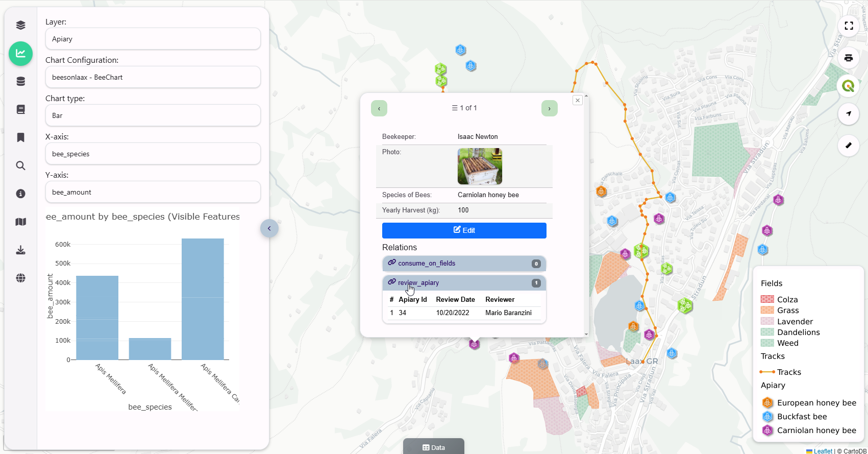The image size is (868, 454).
Task: Open the Data tab at bottom
Action: point(434,447)
